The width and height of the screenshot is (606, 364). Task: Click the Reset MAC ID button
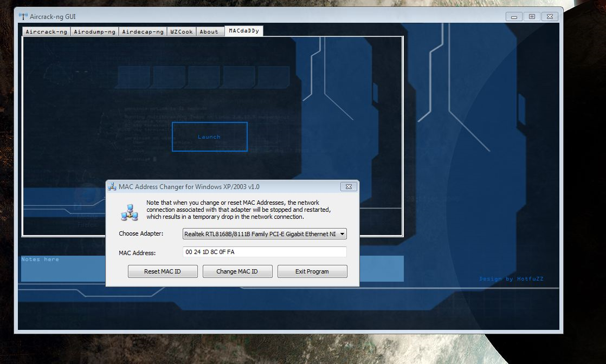pyautogui.click(x=163, y=271)
